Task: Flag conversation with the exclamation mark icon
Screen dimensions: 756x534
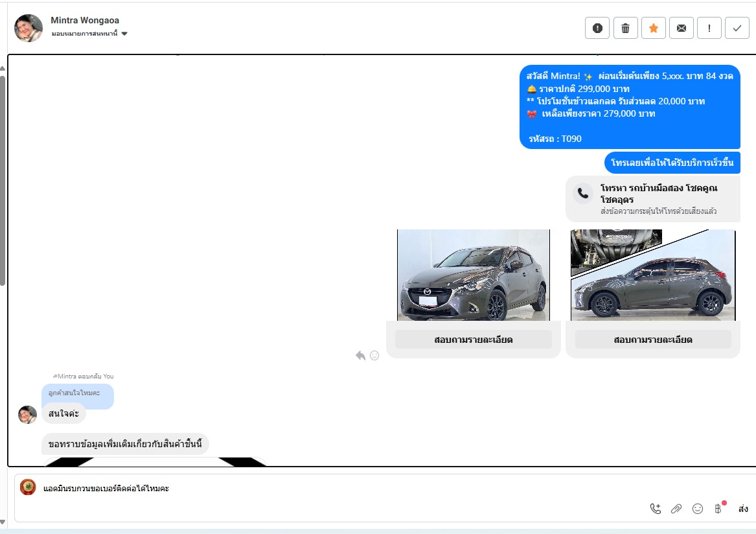Action: coord(709,28)
